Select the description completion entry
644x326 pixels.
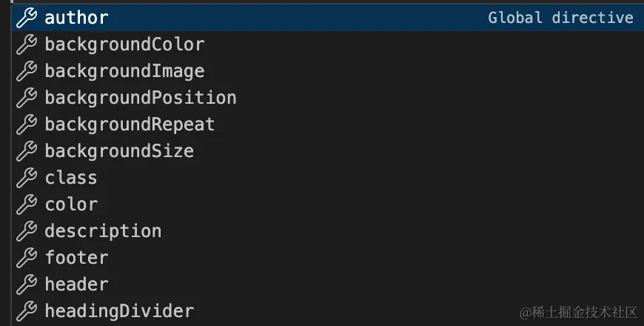103,231
